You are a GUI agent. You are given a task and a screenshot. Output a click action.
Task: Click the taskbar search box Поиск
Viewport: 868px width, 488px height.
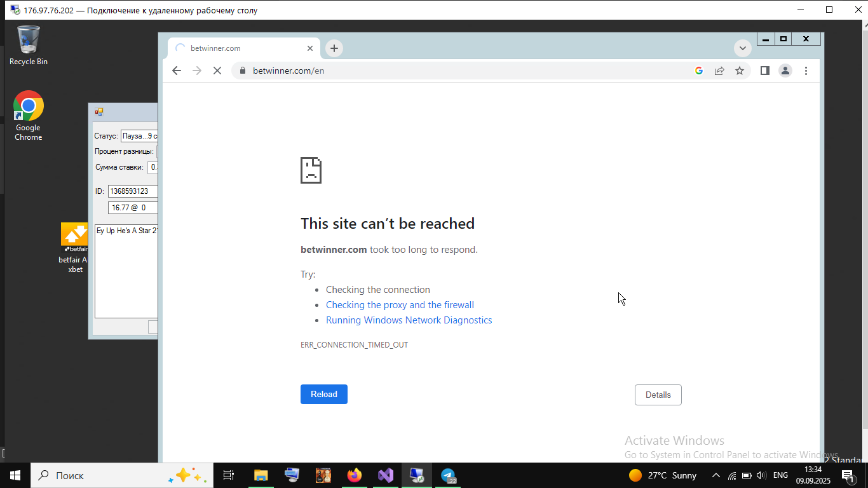coord(122,475)
